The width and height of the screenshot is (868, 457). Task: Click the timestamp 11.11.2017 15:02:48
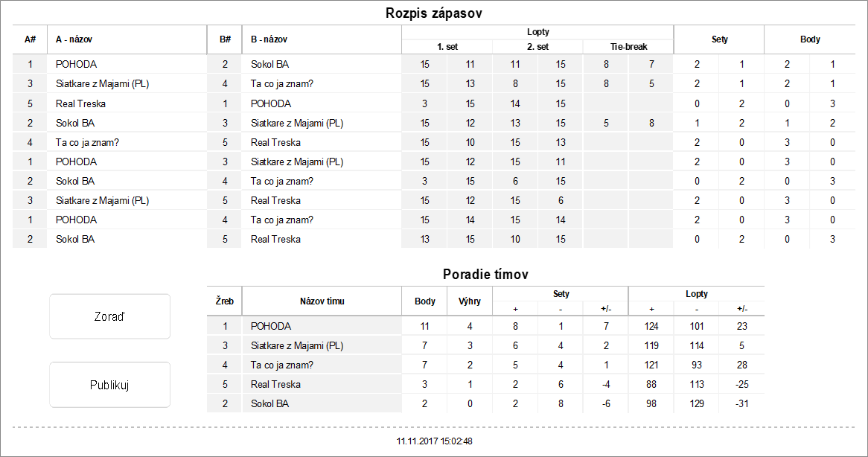pos(434,441)
